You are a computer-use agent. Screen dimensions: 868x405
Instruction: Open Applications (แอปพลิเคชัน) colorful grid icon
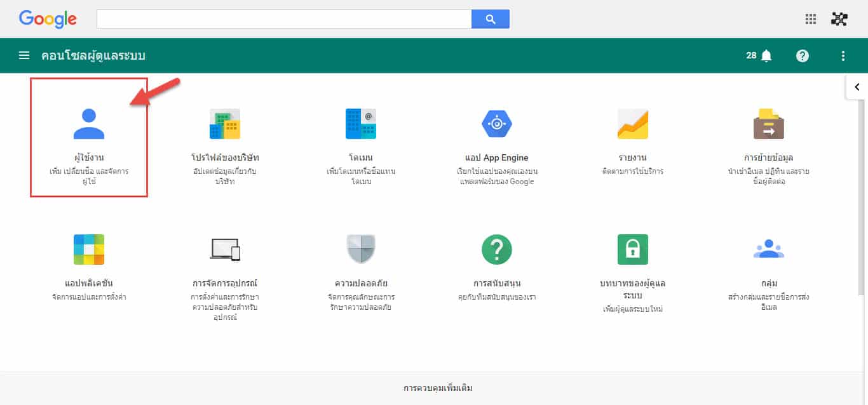click(x=89, y=249)
